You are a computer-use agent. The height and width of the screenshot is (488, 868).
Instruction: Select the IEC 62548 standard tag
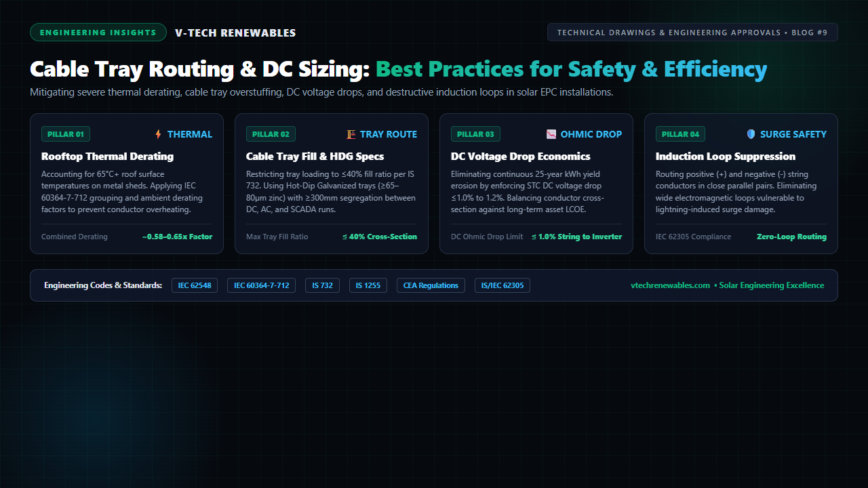click(x=195, y=285)
